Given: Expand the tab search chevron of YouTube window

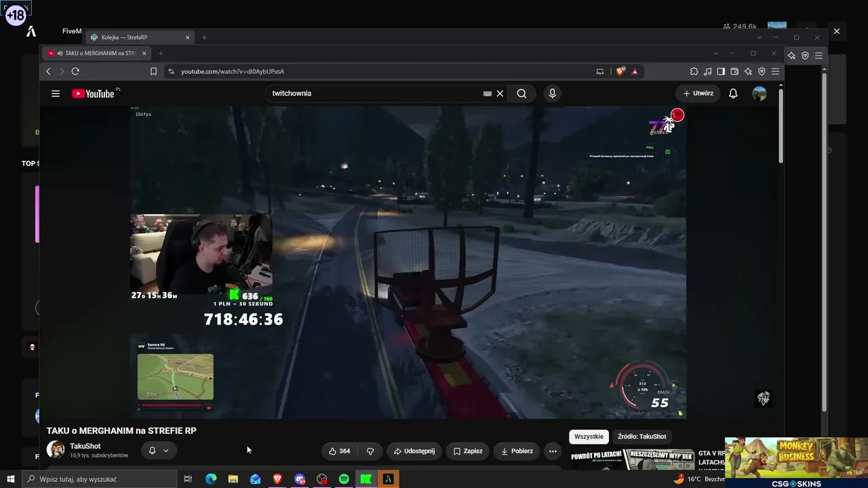Looking at the screenshot, I should (x=715, y=54).
